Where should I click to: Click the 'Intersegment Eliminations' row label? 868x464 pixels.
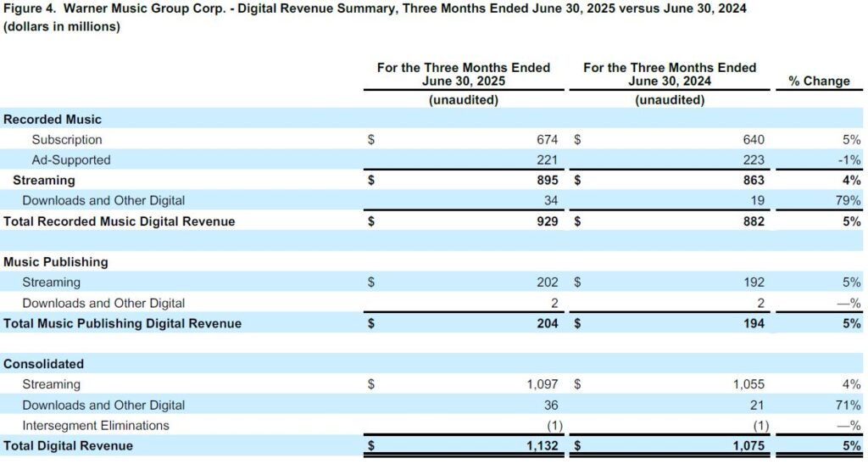pyautogui.click(x=96, y=425)
